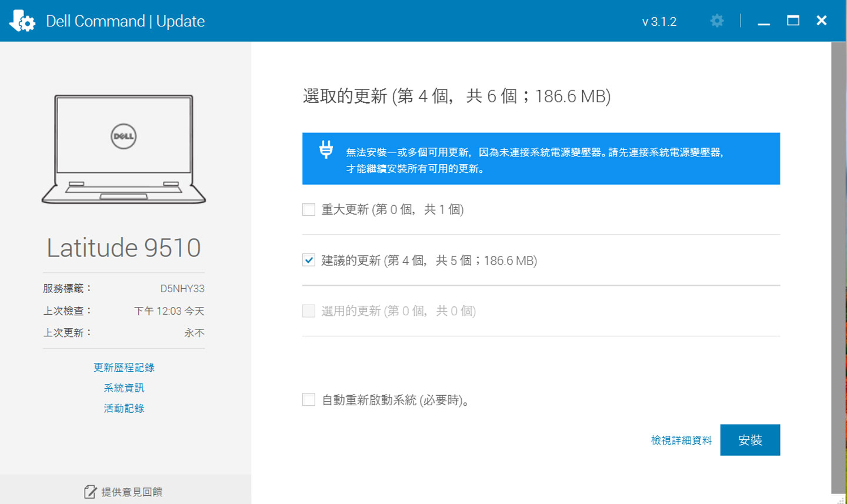Open the 活動記錄 activity log

[124, 408]
